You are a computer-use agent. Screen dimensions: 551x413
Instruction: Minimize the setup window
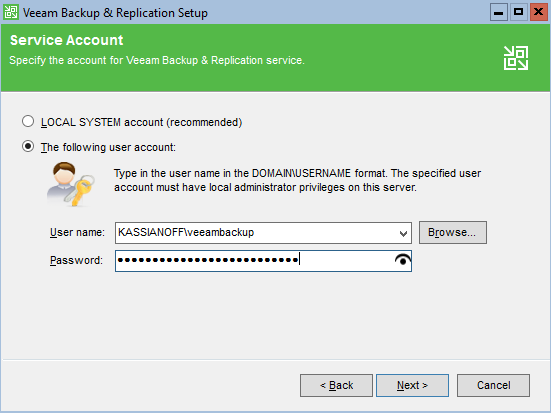click(499, 12)
